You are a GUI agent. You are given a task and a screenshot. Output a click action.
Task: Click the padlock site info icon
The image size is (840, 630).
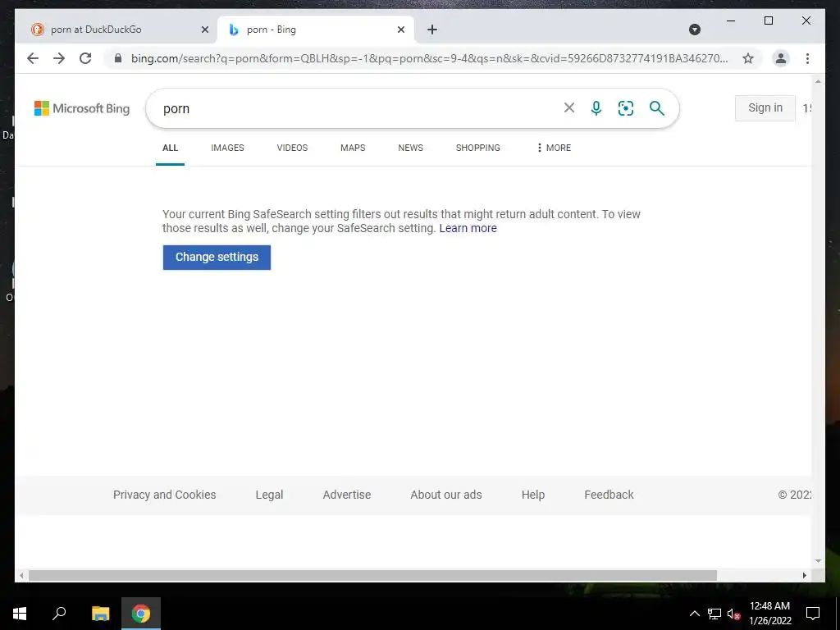[x=118, y=58]
